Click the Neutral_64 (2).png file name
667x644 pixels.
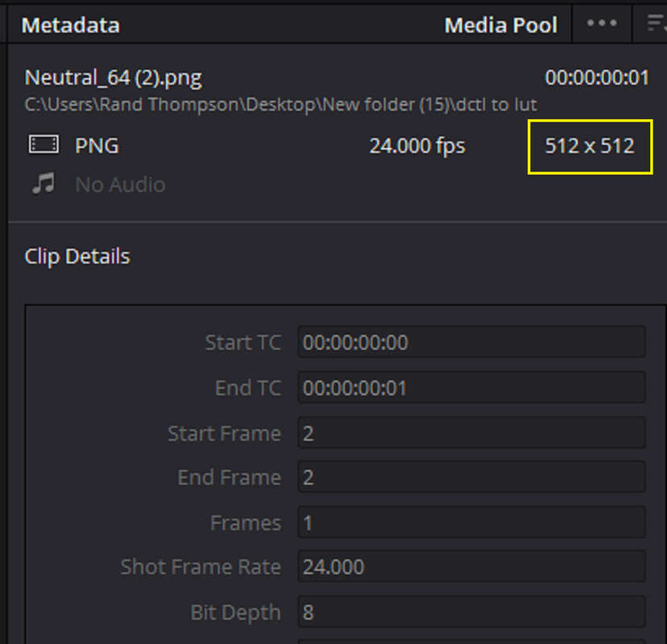click(113, 78)
